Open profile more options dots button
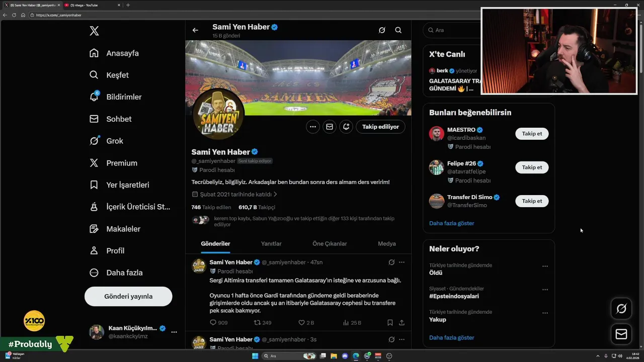The width and height of the screenshot is (644, 362). (313, 127)
